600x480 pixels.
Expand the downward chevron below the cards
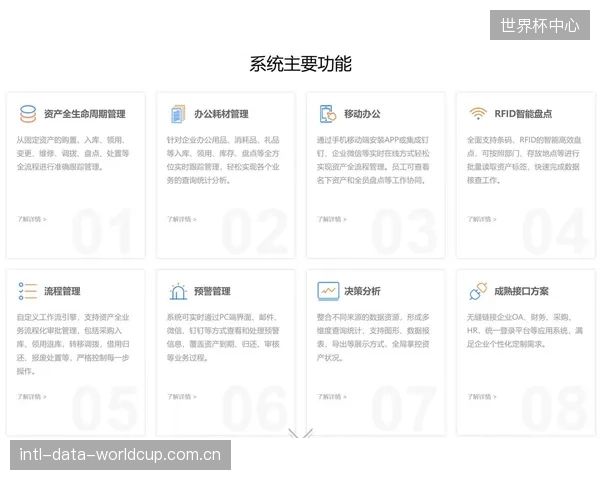(300, 434)
